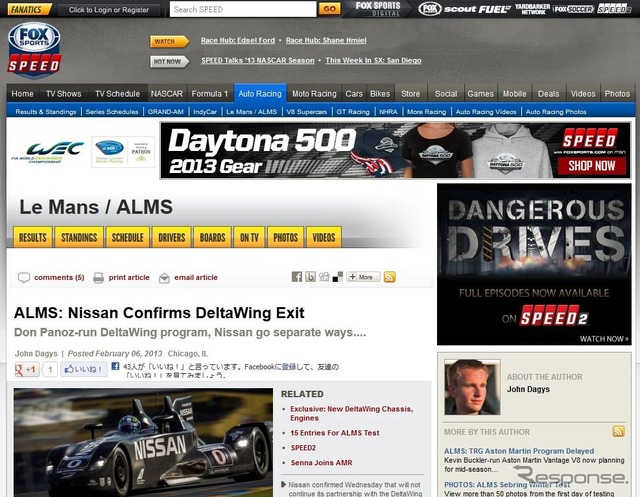Click the Scout logo in top bar
Viewport: 640px width, 497px height.
click(x=460, y=9)
